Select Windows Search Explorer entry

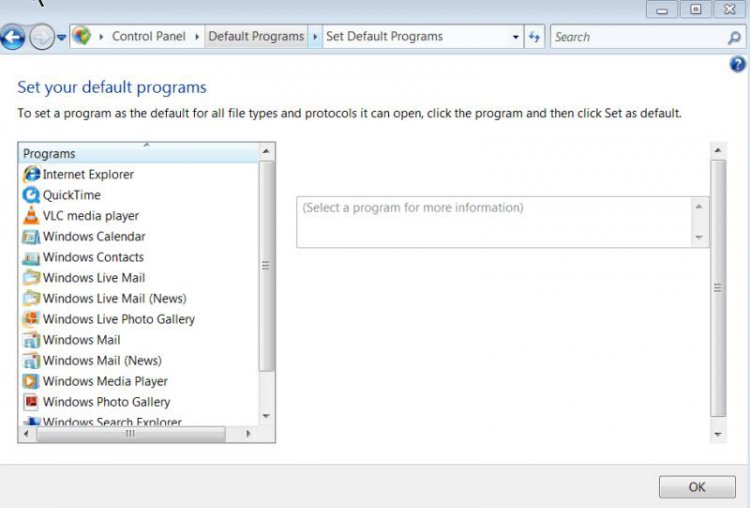coord(112,421)
